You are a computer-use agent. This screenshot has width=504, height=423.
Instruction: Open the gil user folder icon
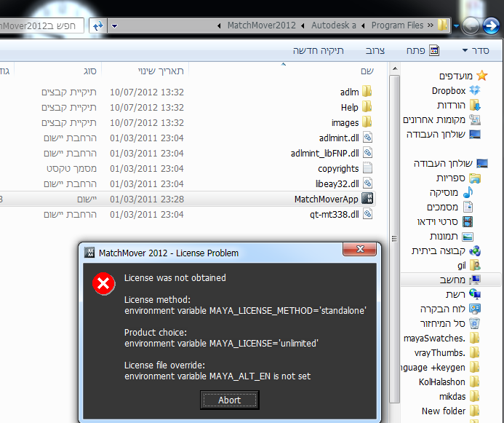[475, 265]
